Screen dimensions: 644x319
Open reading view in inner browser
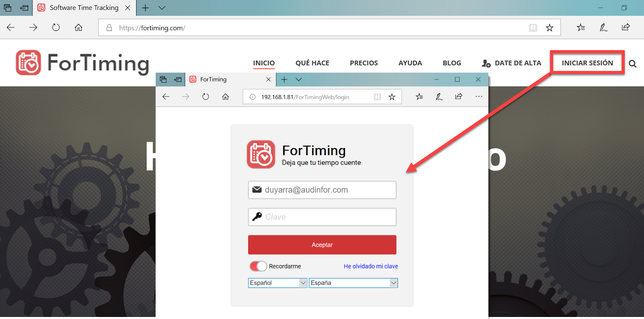(377, 97)
